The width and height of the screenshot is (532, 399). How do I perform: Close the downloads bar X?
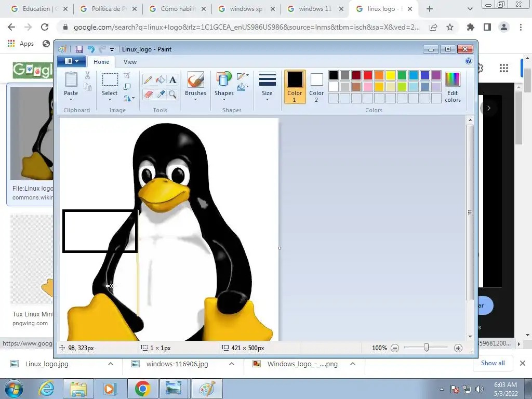pos(523,363)
